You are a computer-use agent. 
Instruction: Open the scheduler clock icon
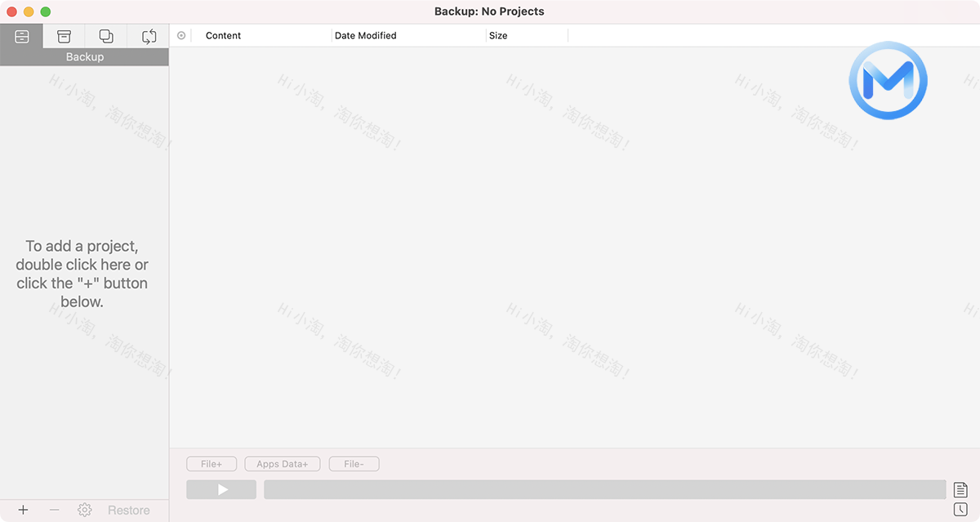pos(962,511)
